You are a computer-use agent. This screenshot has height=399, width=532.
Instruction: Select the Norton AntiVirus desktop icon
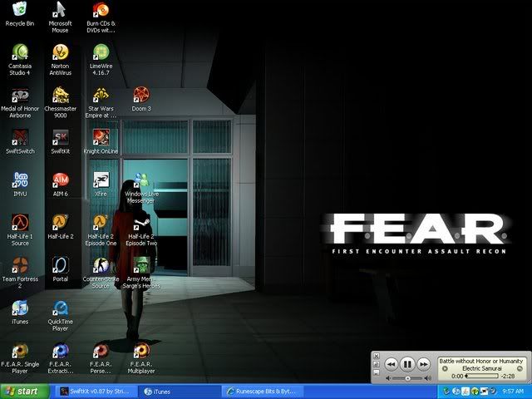coord(61,59)
